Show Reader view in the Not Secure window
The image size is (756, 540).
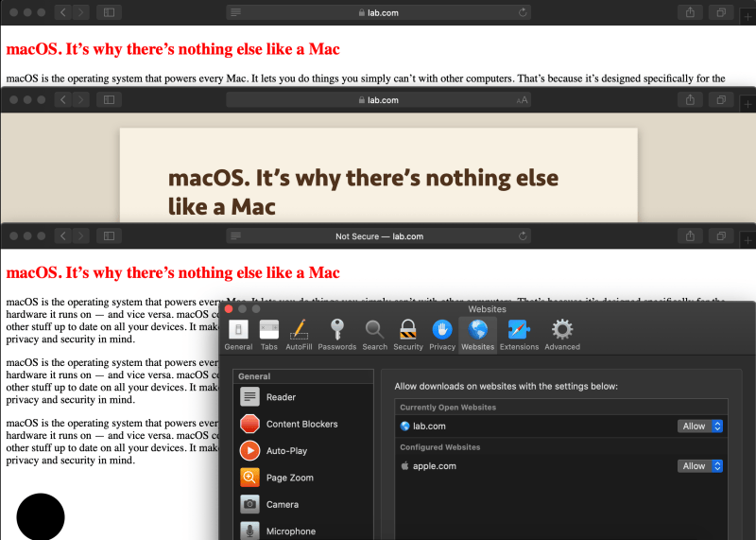click(x=235, y=236)
